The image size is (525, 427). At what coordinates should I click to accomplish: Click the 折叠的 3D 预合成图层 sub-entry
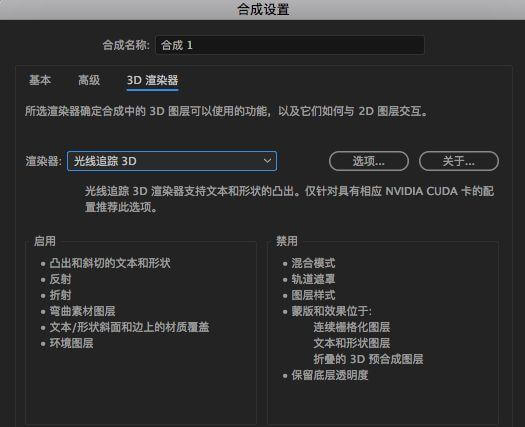pos(368,359)
